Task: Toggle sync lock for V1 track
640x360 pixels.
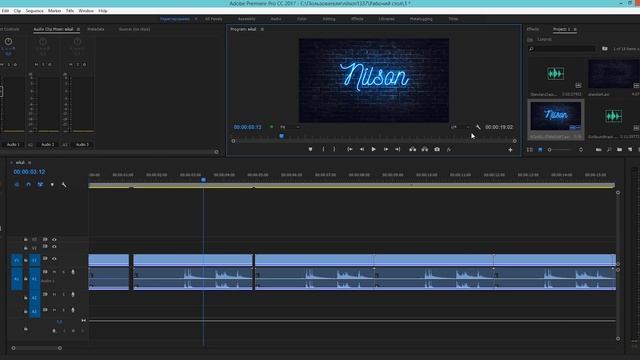Action: [x=45, y=259]
